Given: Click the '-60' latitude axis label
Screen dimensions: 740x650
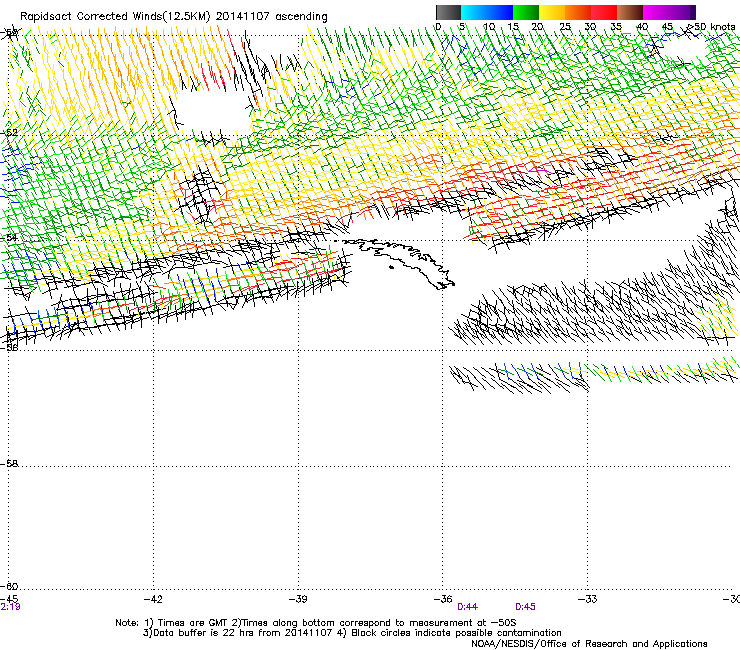Looking at the screenshot, I should (x=9, y=586).
